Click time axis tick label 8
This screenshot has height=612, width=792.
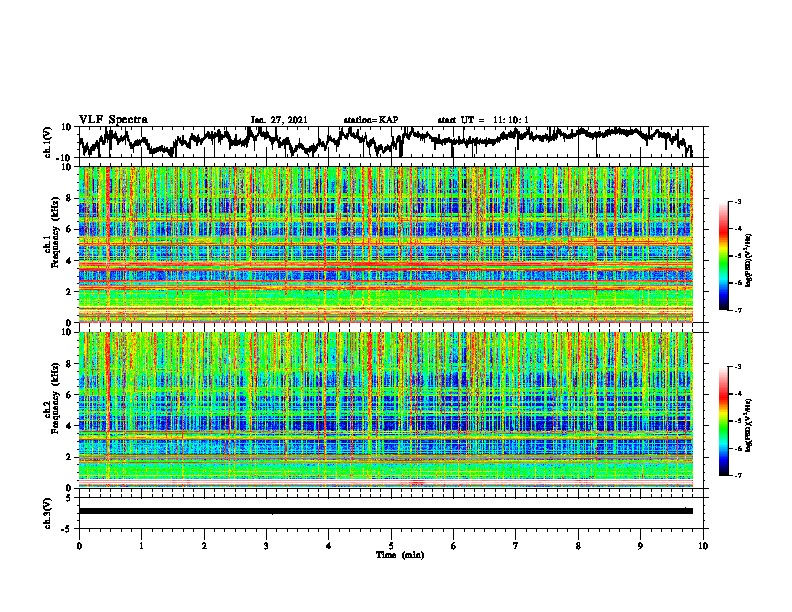pos(578,546)
